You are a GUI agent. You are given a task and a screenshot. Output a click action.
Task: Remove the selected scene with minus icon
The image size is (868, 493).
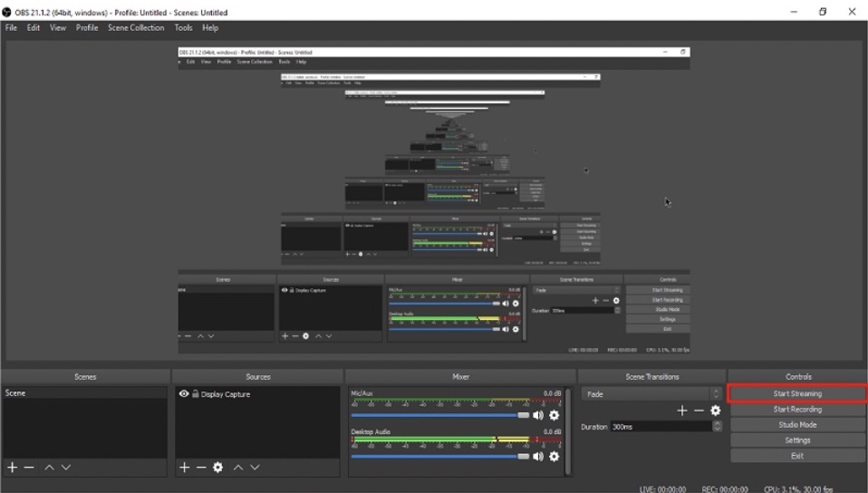click(29, 468)
